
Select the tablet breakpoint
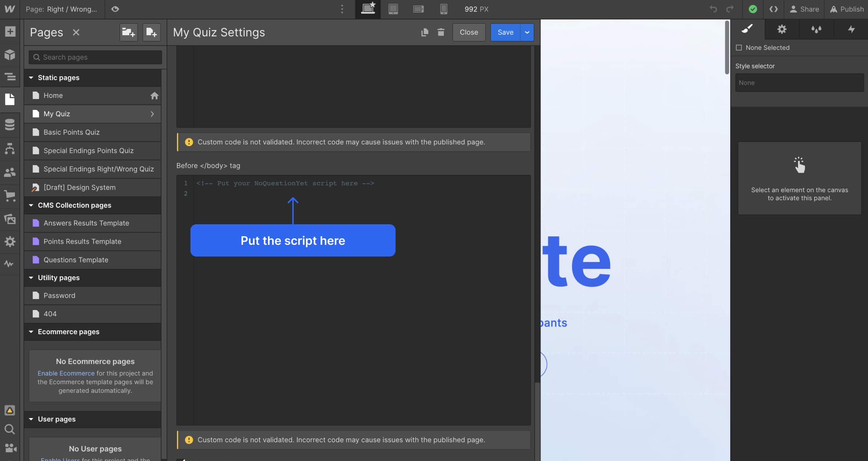(x=393, y=9)
